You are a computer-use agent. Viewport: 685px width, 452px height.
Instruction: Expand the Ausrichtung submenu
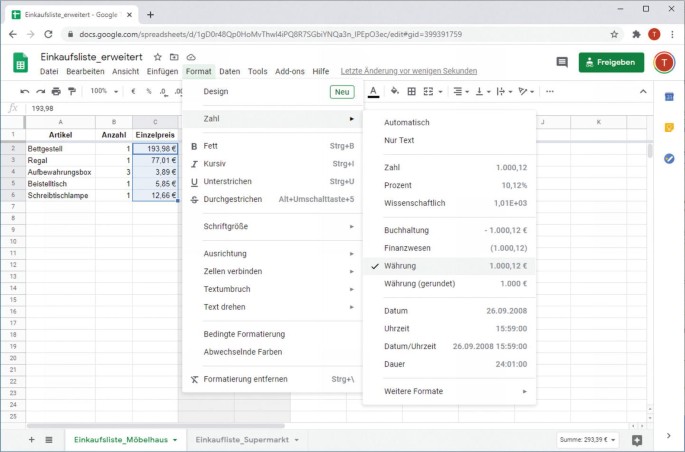273,253
